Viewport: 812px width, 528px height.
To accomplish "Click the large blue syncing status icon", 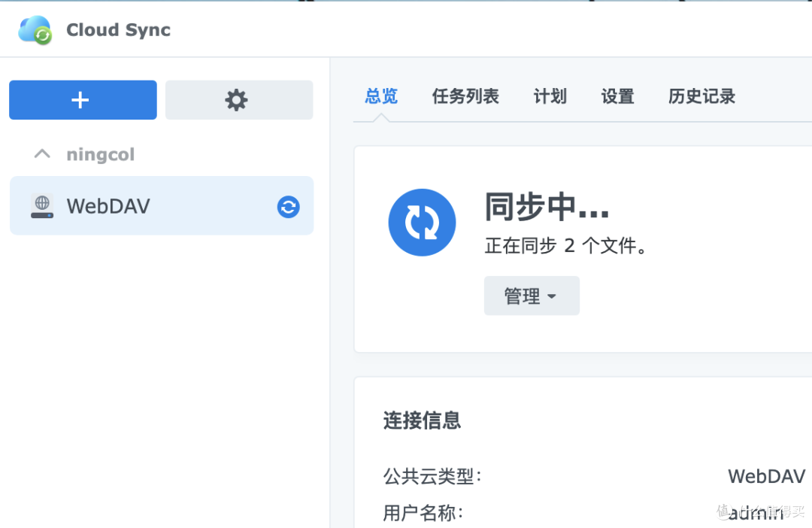I will click(422, 223).
